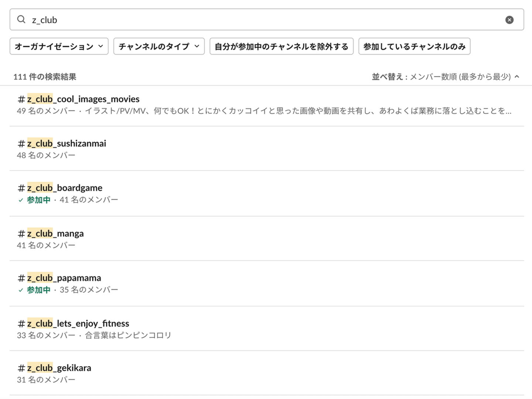This screenshot has height=399, width=532.
Task: Open the z_club_gekikara channel
Action: (x=59, y=368)
